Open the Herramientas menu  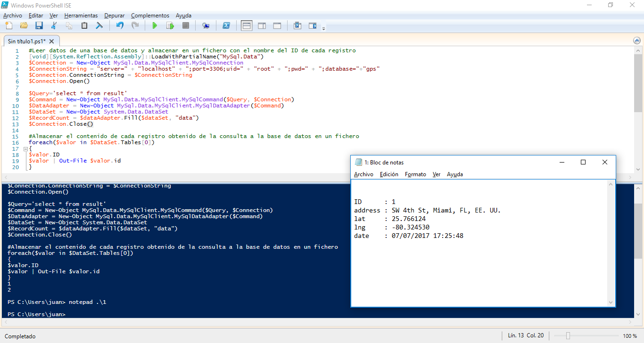(x=81, y=16)
